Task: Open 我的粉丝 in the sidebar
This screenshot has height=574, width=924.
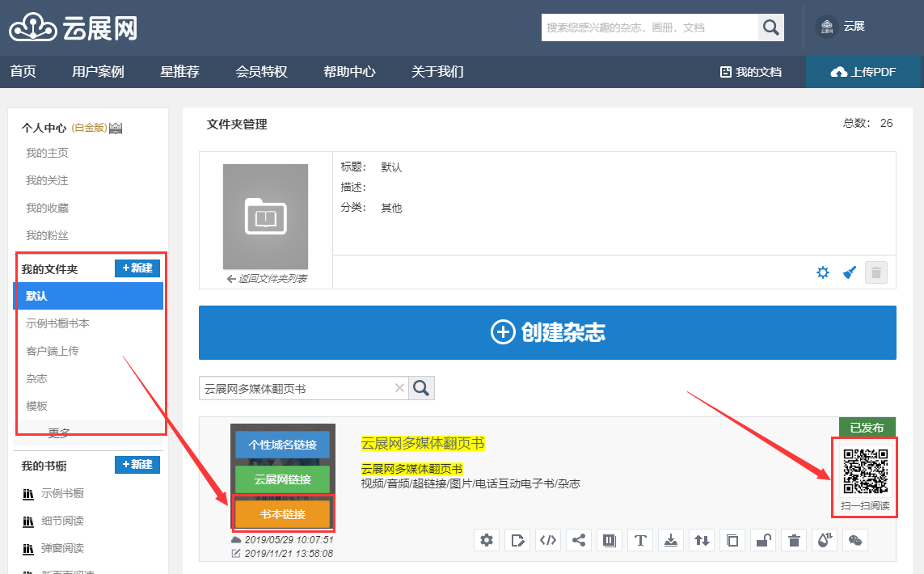Action: (47, 236)
